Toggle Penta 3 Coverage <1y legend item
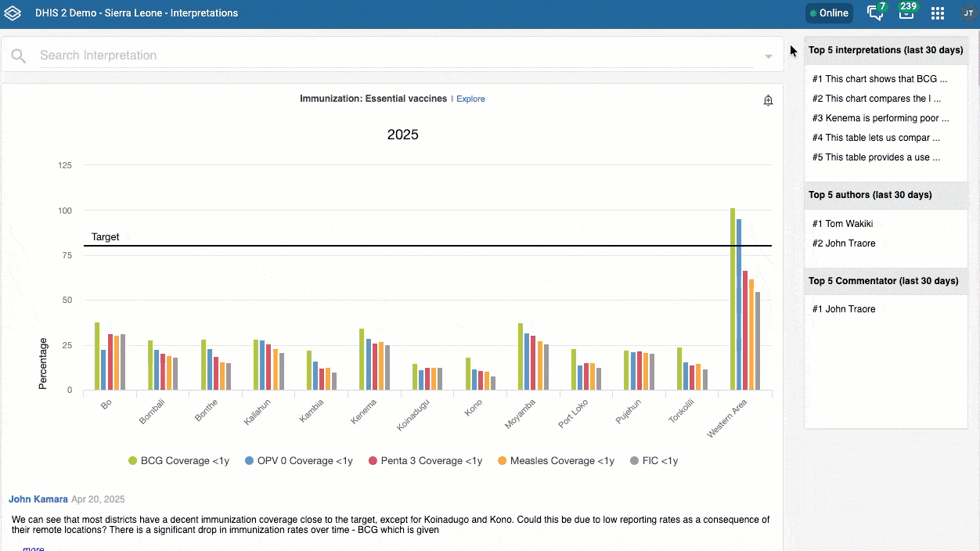 [x=425, y=461]
